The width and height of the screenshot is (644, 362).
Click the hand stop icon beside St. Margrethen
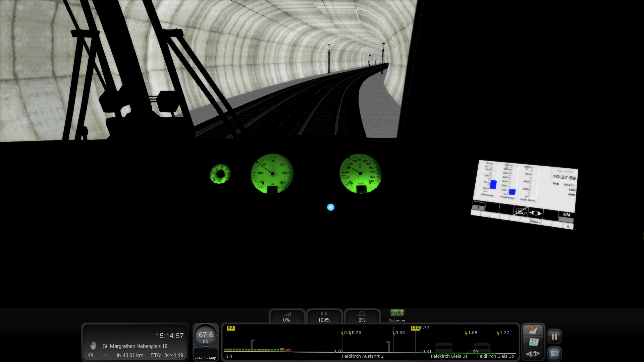pos(93,346)
